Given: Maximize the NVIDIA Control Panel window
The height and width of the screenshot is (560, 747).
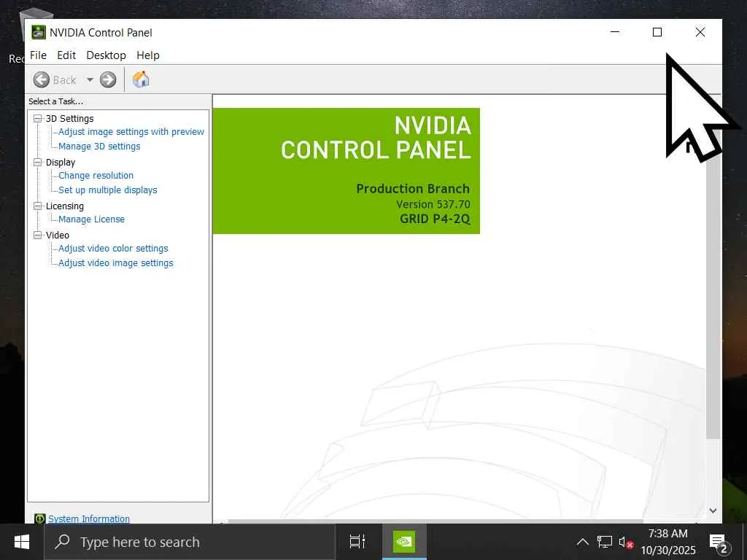Looking at the screenshot, I should (x=657, y=32).
